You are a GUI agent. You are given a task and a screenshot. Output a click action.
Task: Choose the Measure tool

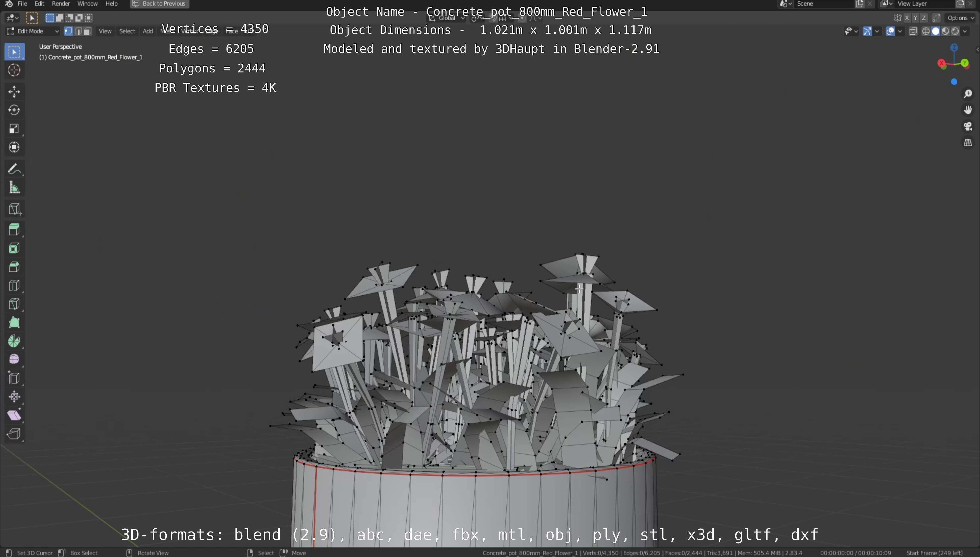point(14,188)
